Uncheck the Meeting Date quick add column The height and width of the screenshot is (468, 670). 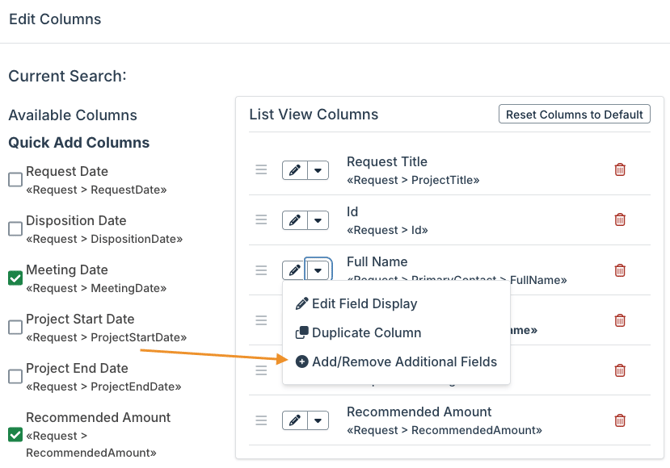point(15,278)
